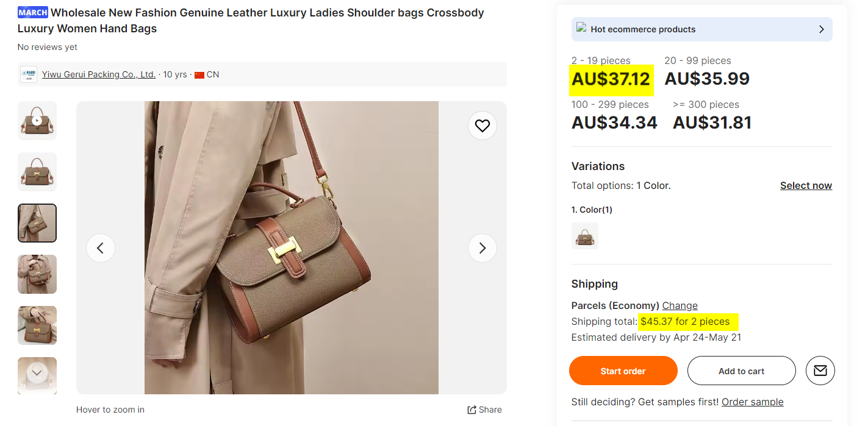
Task: Open fifth thumbnail showing bag handle grip
Action: pos(37,325)
